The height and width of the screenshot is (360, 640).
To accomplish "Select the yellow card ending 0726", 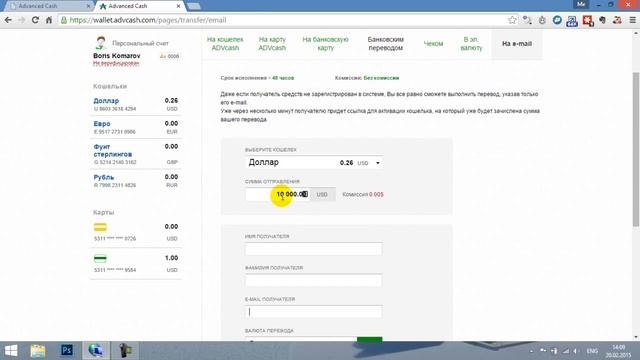I will [100, 227].
